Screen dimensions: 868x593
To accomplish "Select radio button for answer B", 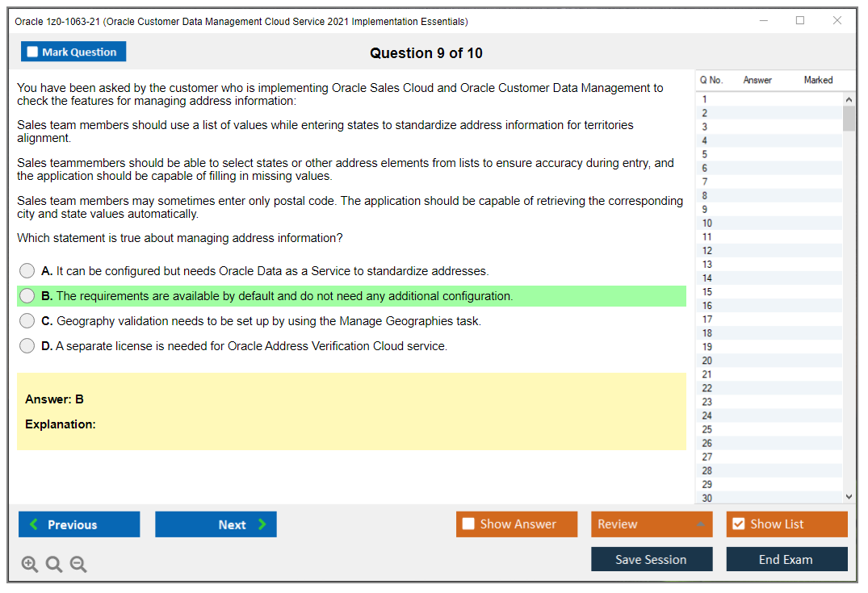I will [27, 295].
